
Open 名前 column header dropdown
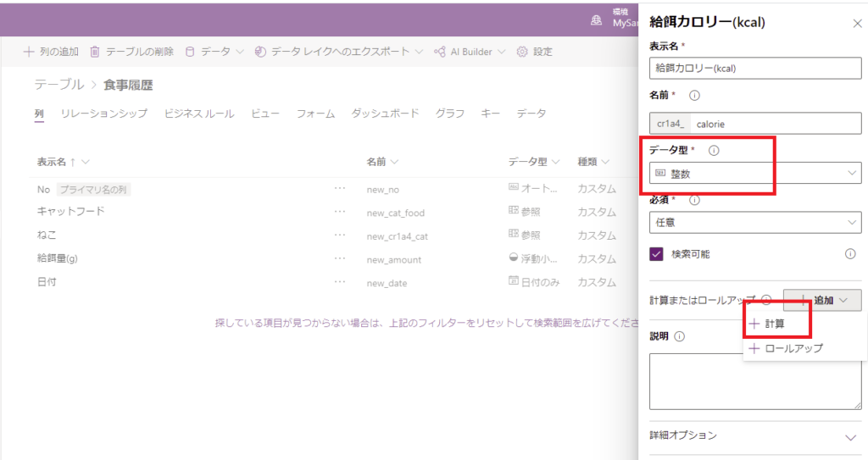pos(395,162)
